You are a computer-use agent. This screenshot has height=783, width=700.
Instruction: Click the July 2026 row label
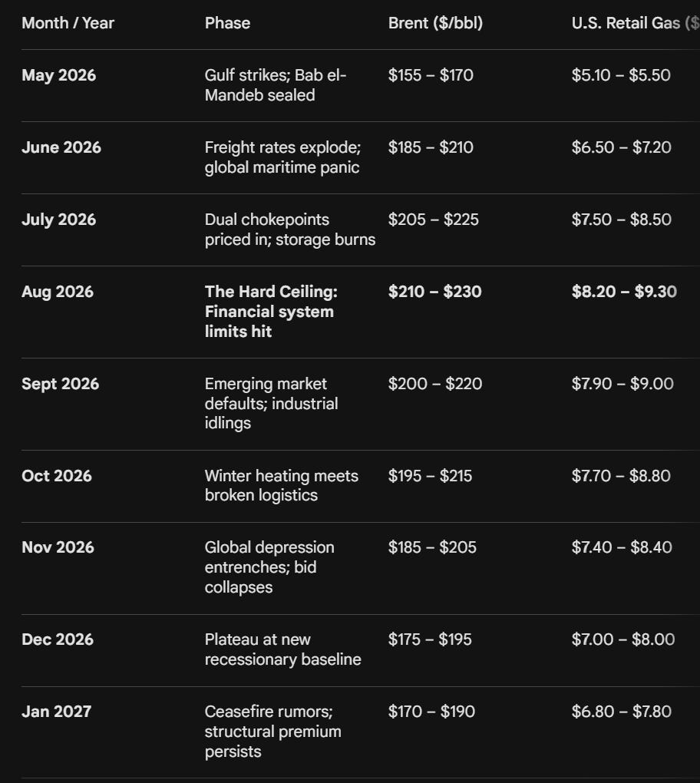(59, 220)
